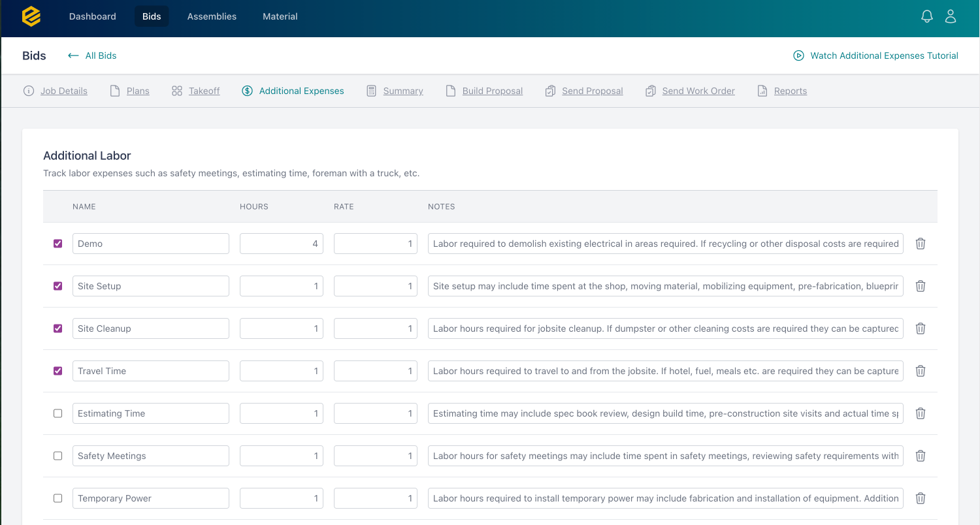The height and width of the screenshot is (525, 980).
Task: Enable the Temporary Power checkbox
Action: (x=58, y=498)
